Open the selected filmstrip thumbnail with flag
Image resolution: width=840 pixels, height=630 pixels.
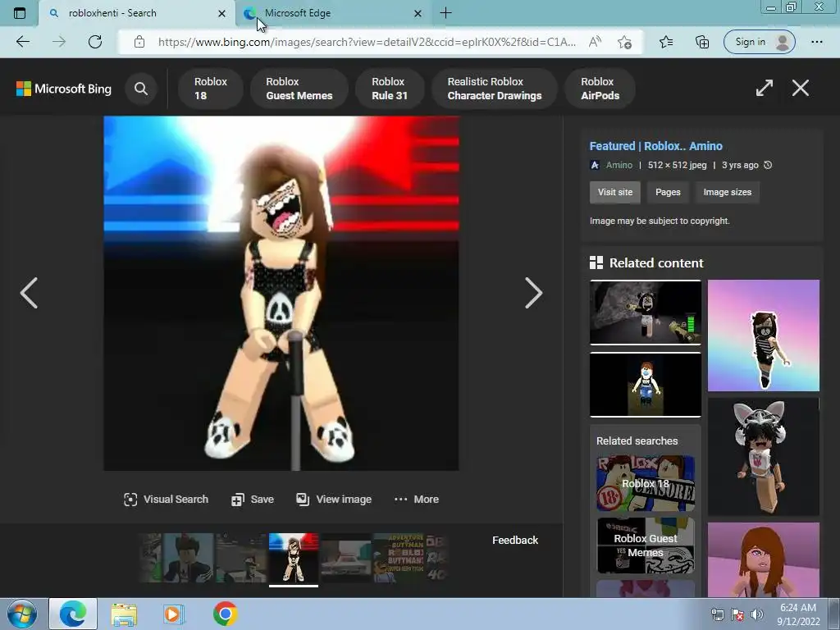pyautogui.click(x=294, y=558)
